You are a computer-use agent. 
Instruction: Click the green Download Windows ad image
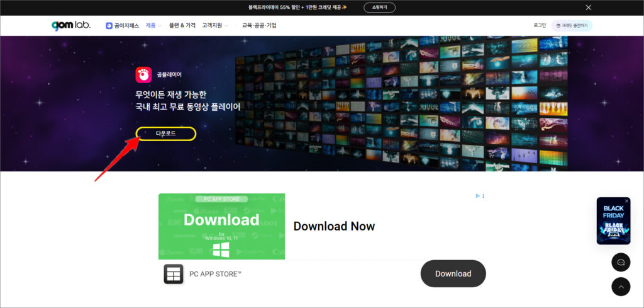(x=221, y=226)
